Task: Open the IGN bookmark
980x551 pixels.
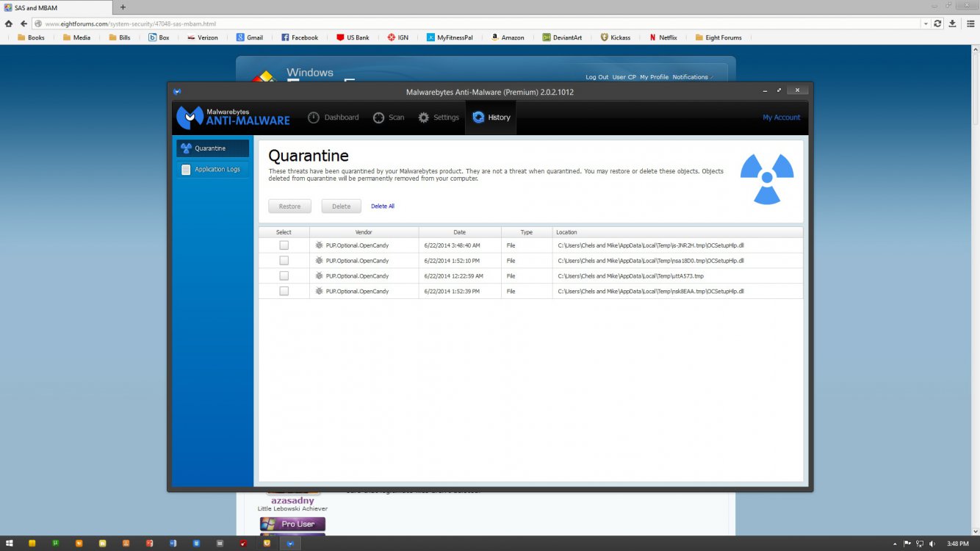Action: point(398,37)
